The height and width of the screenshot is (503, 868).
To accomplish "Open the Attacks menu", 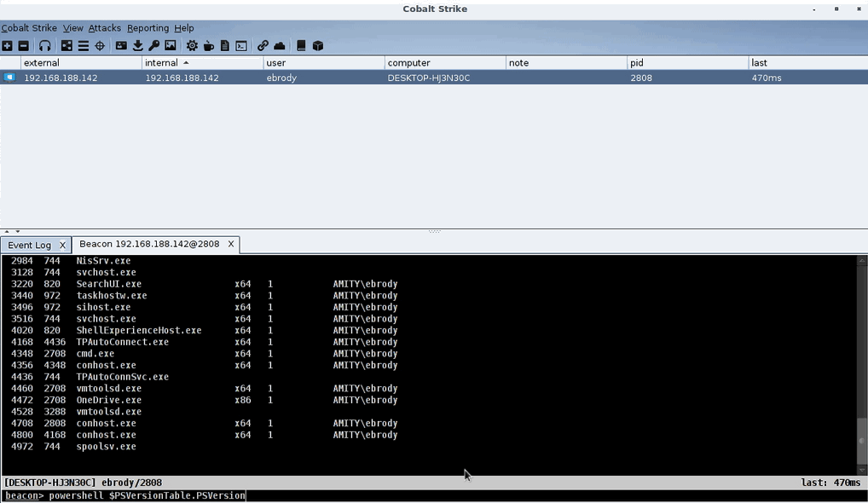I will (104, 27).
